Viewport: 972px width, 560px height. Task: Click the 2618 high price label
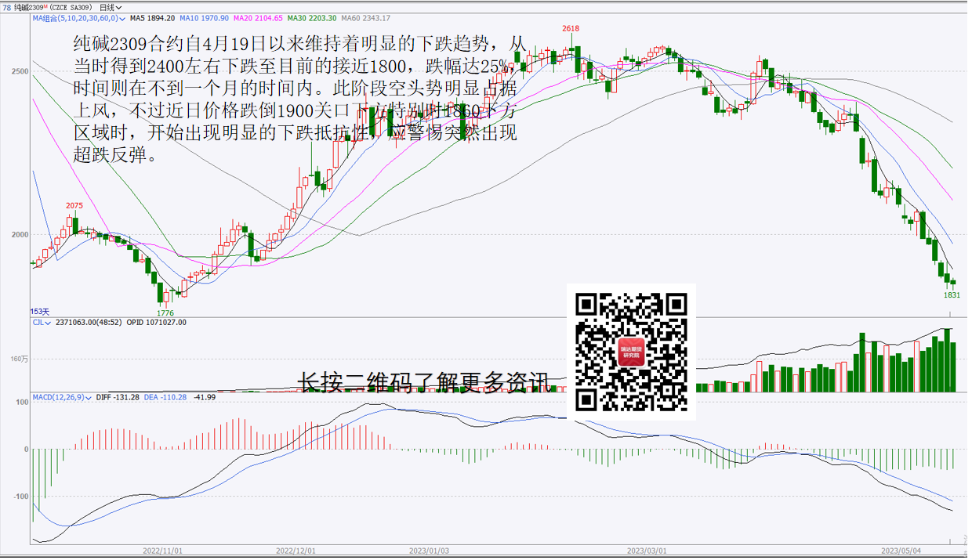tap(571, 28)
